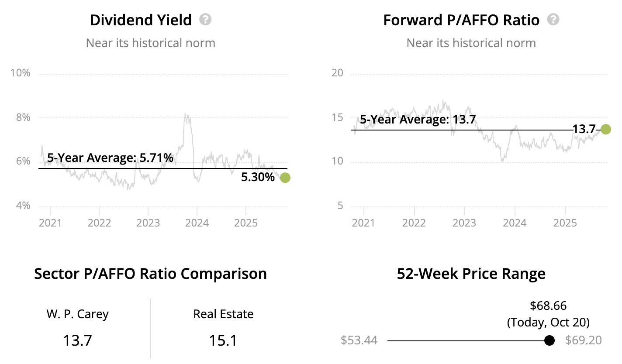Click the Forward P/AFFO Ratio chart title
This screenshot has height=364, width=622.
(461, 20)
